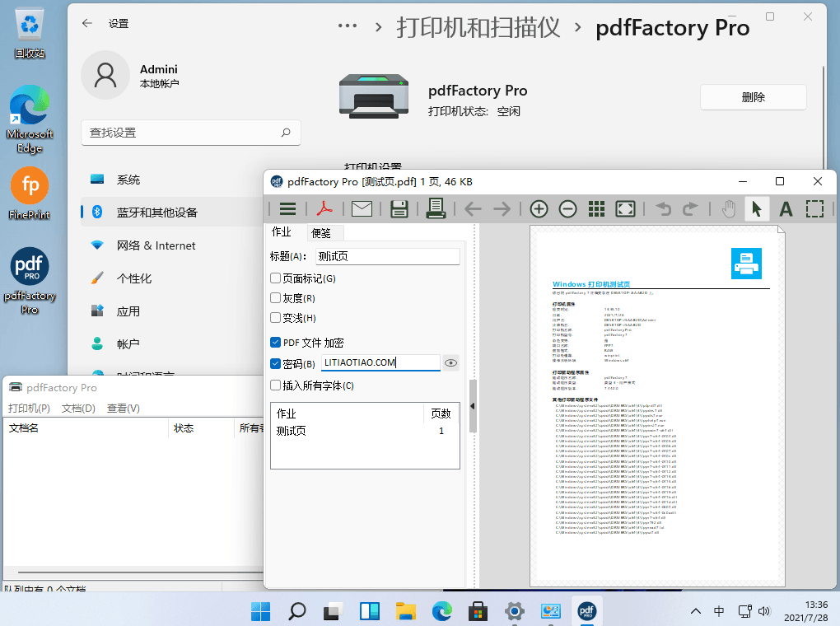840x626 pixels.
Task: Enable 灰度(R) grayscale checkbox
Action: tap(275, 298)
